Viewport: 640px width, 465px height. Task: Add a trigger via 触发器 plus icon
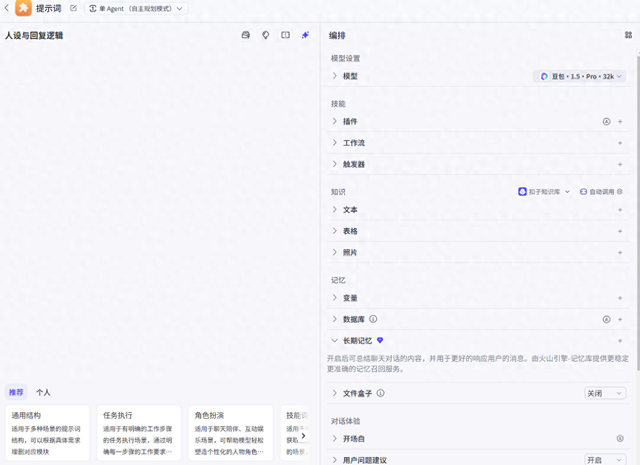pyautogui.click(x=620, y=164)
